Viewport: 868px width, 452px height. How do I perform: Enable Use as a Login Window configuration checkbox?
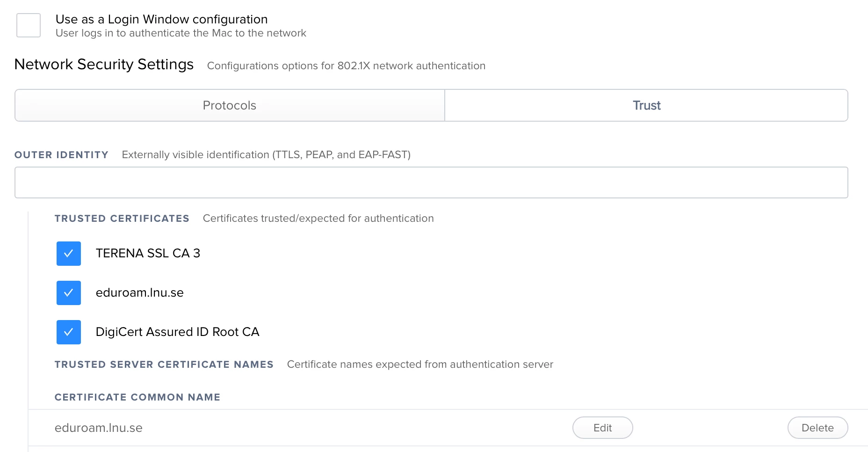tap(29, 25)
